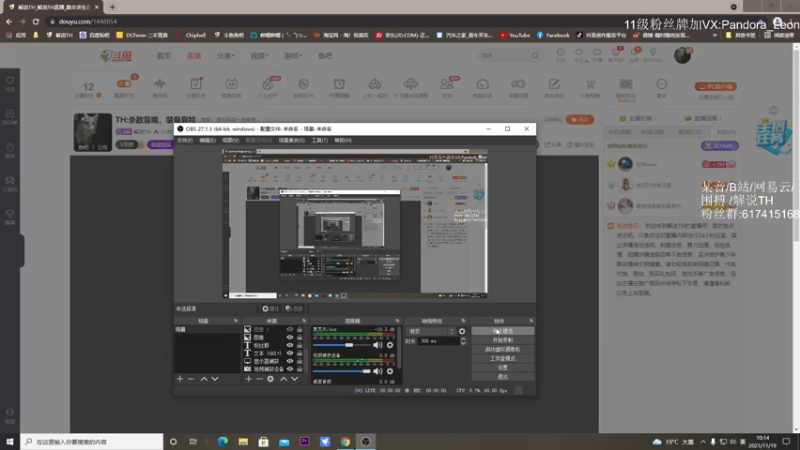
Task: Toggle visibility of the display capture source
Action: [290, 361]
